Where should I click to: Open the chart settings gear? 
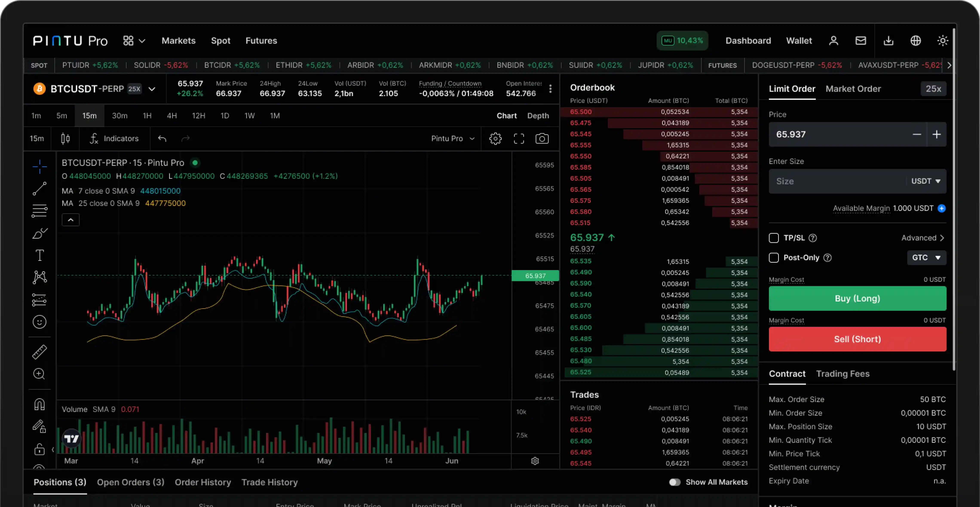click(x=495, y=138)
